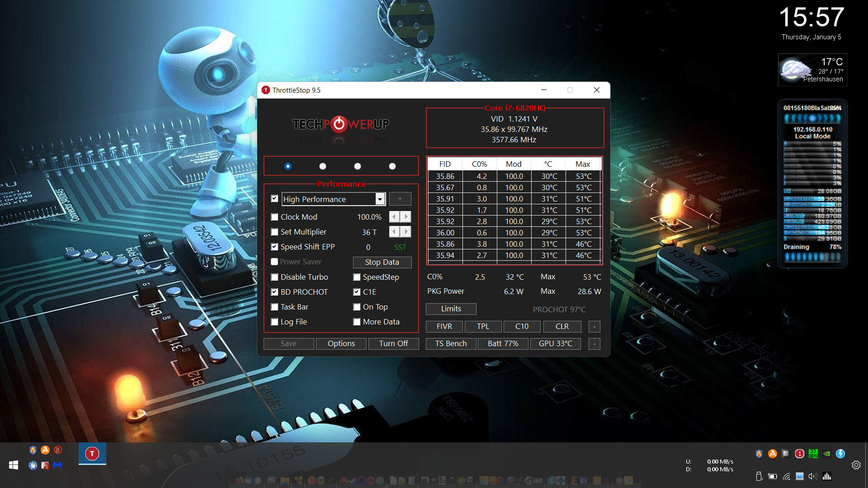Click the Petershausen weather widget
Image resolution: width=868 pixels, height=488 pixels.
click(812, 70)
